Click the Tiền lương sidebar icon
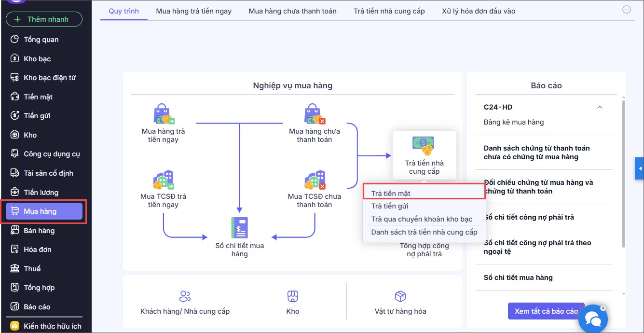Viewport: 644px width, 333px height. 14,193
